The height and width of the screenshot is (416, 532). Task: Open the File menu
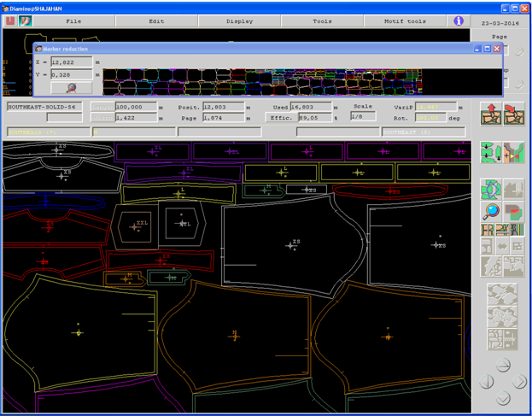74,21
